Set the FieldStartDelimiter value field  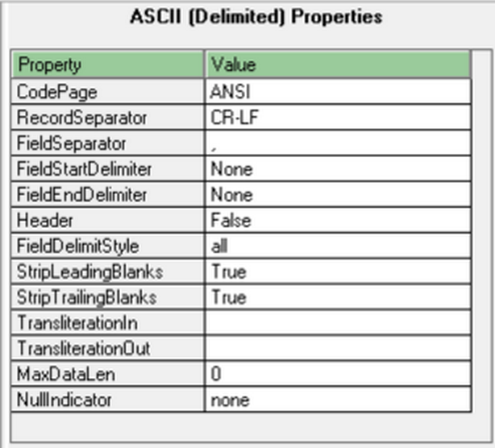click(x=337, y=168)
